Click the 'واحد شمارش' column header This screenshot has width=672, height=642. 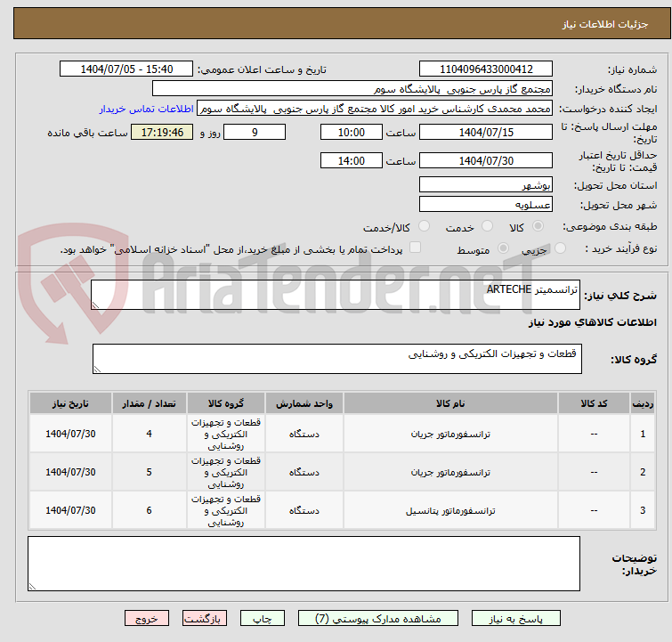coord(304,403)
